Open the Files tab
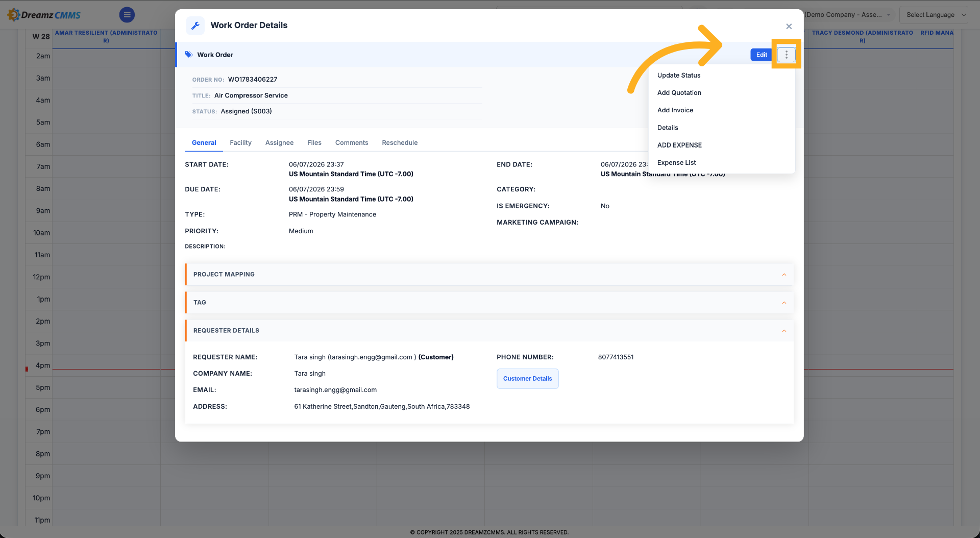The image size is (980, 538). pos(314,142)
